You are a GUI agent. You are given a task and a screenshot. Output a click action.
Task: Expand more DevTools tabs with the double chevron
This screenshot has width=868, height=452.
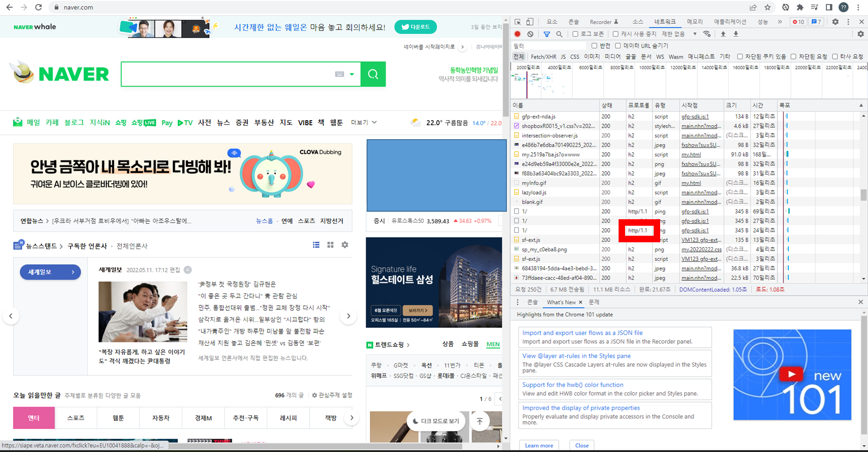coord(780,22)
